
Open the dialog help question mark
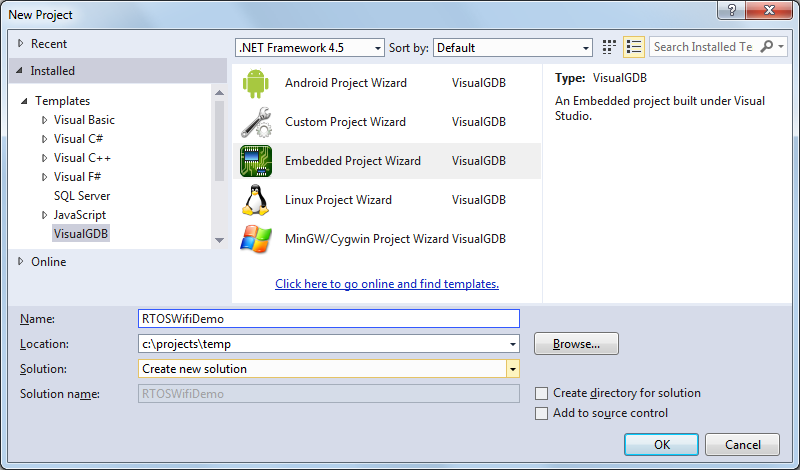click(732, 10)
